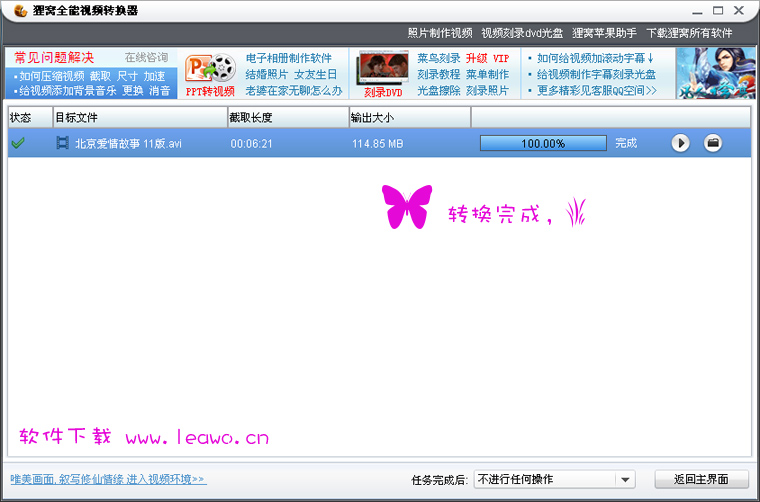The height and width of the screenshot is (502, 760).
Task: Click the 目标文件 column header
Action: [x=141, y=118]
